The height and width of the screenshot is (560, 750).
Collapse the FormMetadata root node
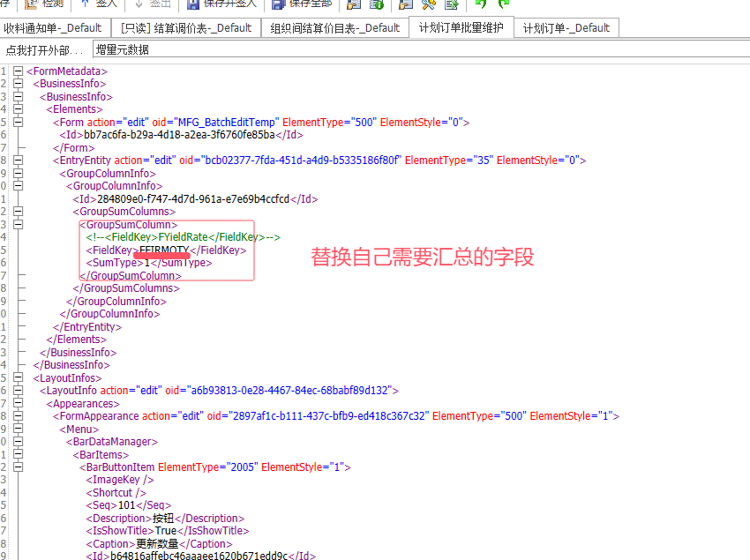[x=18, y=71]
